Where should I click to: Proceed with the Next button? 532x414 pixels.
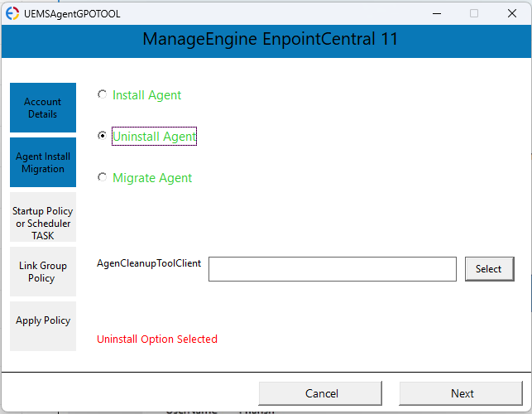(461, 393)
